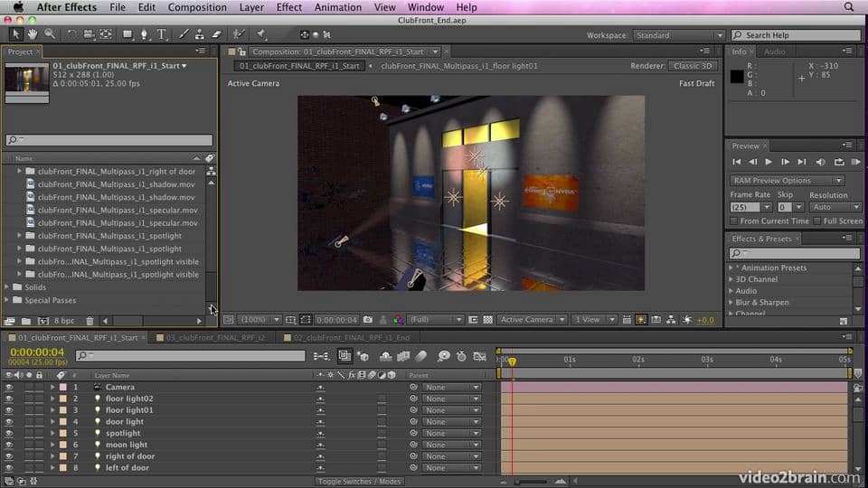
Task: Click the current time 0:00:00:04 display
Action: pos(37,352)
